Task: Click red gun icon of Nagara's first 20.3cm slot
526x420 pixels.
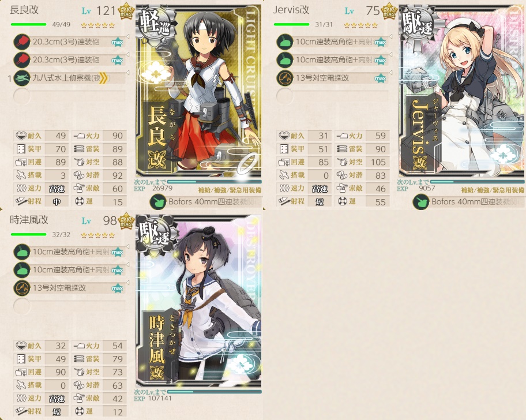Action: point(22,42)
